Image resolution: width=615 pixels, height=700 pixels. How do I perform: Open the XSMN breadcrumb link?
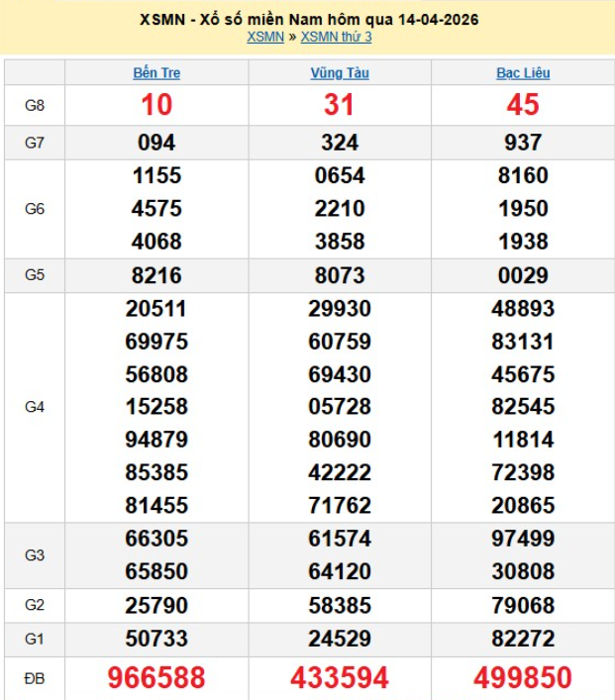tap(264, 38)
